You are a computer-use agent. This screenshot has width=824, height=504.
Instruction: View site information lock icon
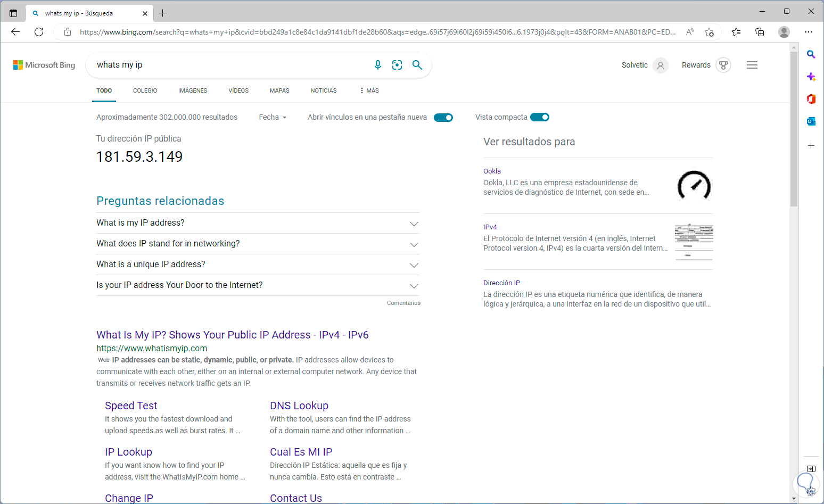click(x=68, y=32)
